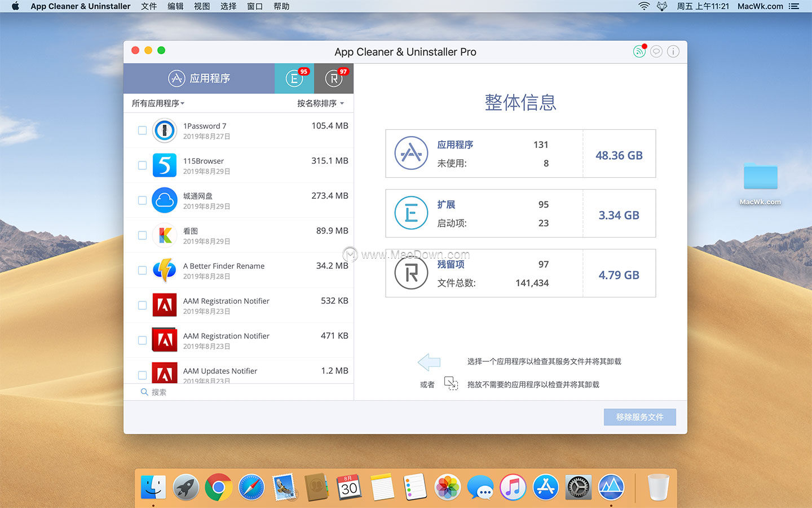This screenshot has height=508, width=812.
Task: Open the App Cleaner & Uninstaller menu
Action: (x=81, y=6)
